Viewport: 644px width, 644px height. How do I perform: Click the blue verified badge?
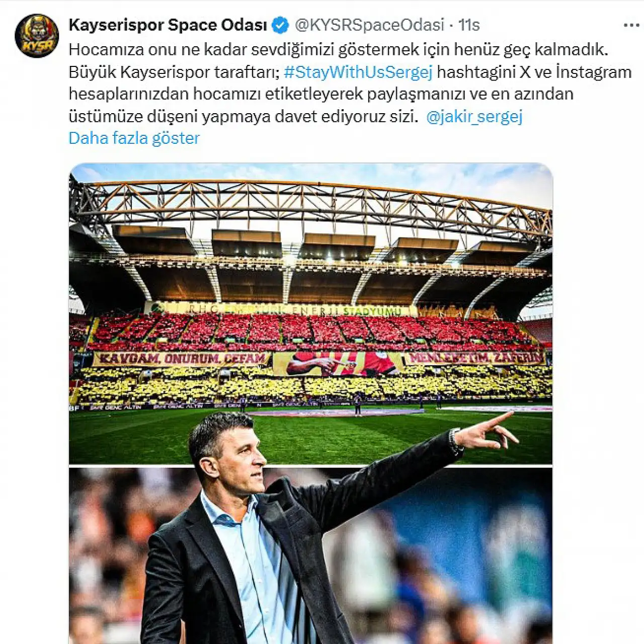tap(280, 25)
